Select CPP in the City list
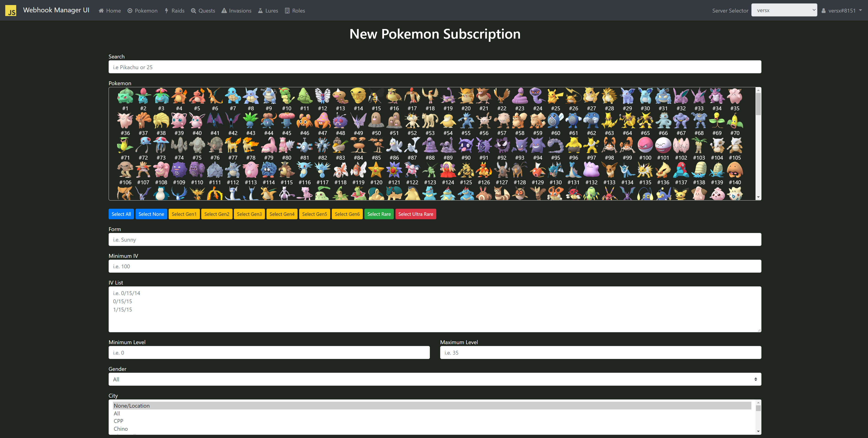The image size is (868, 438). pyautogui.click(x=432, y=421)
